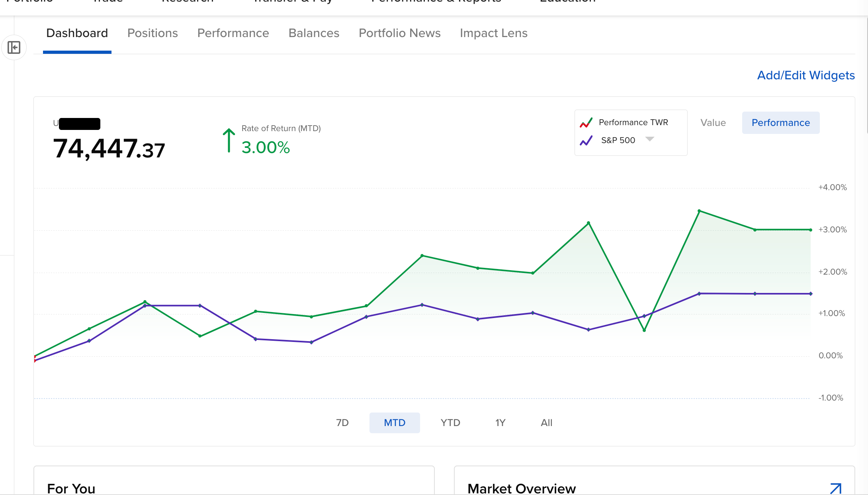Click the account value 74,447.37
The width and height of the screenshot is (868, 495).
click(109, 149)
